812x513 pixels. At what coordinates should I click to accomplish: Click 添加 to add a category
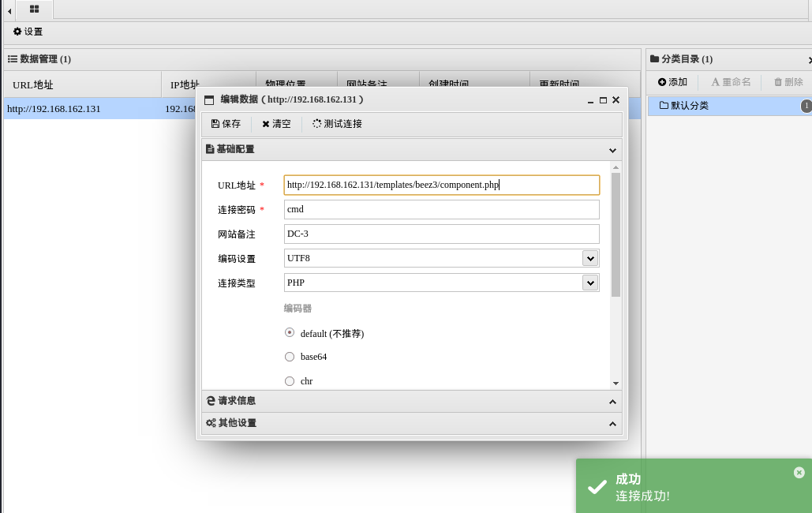(x=672, y=82)
